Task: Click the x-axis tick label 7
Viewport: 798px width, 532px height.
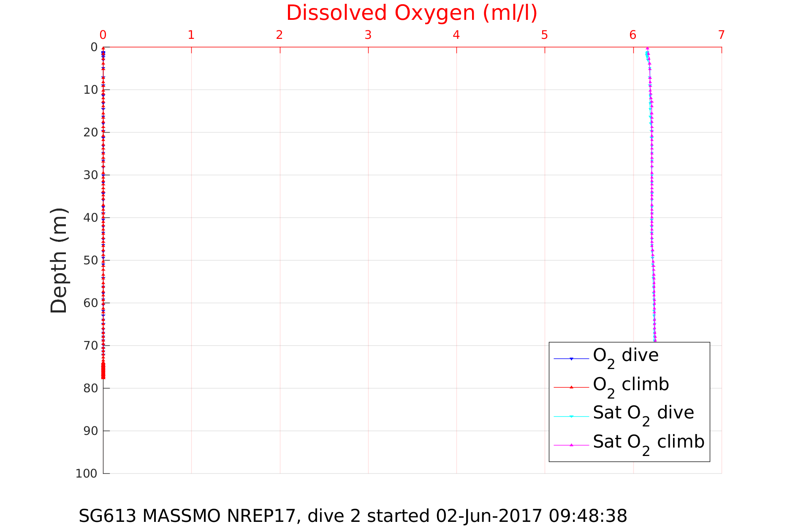Action: point(721,35)
